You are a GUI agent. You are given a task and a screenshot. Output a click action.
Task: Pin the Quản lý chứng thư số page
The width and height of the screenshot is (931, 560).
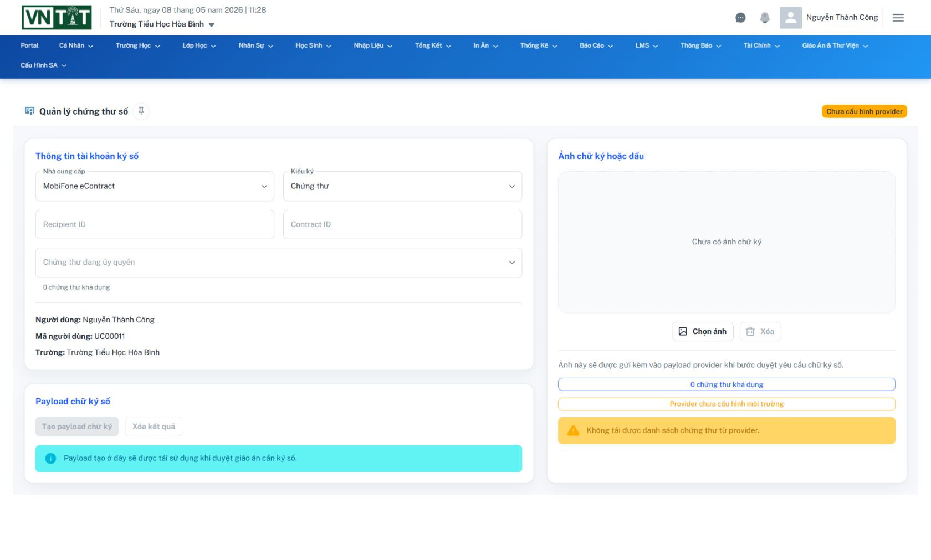pyautogui.click(x=141, y=111)
